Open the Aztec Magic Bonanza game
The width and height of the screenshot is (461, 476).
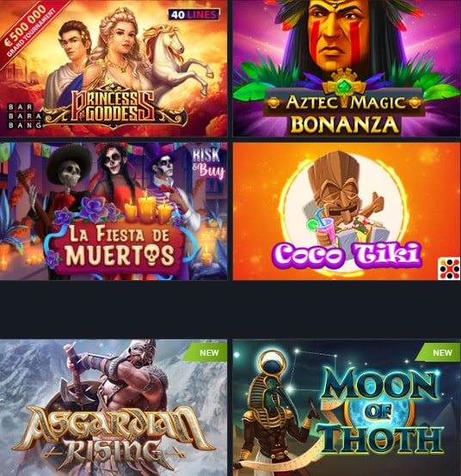[x=347, y=68]
